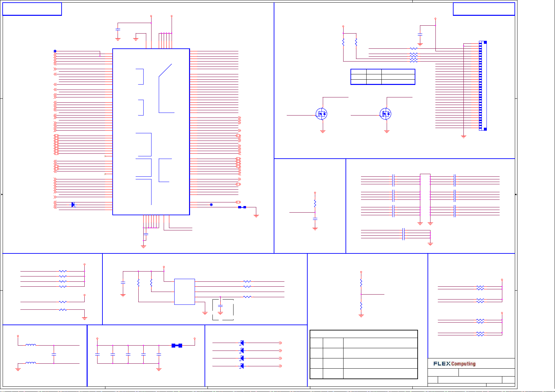The height and width of the screenshot is (392, 555).
Task: Select the upper resistor of voltage divider
Action: coord(361,283)
